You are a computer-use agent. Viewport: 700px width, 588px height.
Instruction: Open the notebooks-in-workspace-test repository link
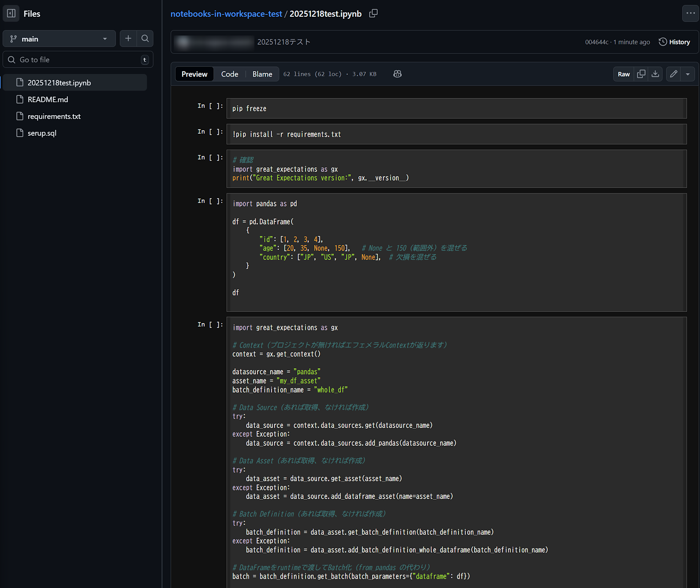pyautogui.click(x=226, y=14)
